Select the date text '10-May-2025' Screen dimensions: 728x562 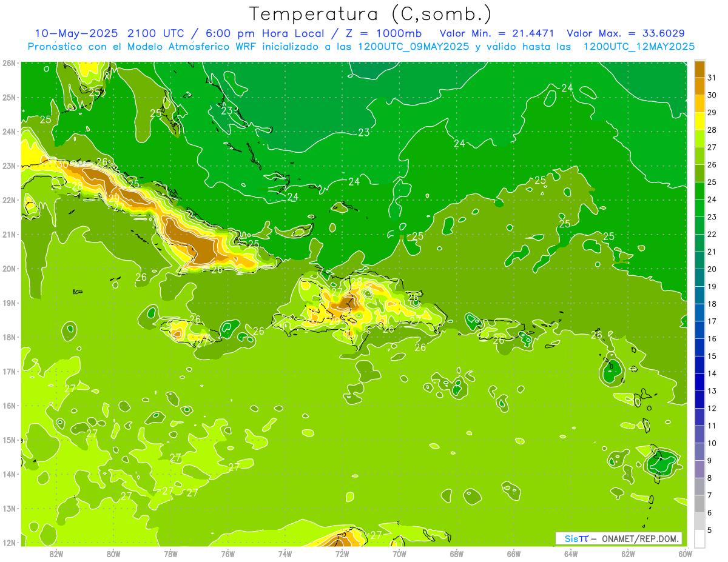[x=77, y=33]
